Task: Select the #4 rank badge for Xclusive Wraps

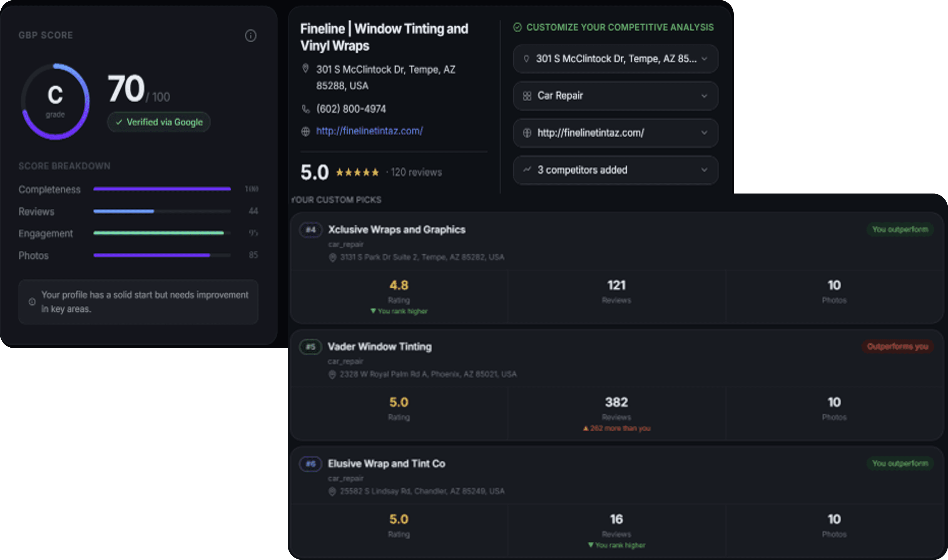Action: point(310,230)
